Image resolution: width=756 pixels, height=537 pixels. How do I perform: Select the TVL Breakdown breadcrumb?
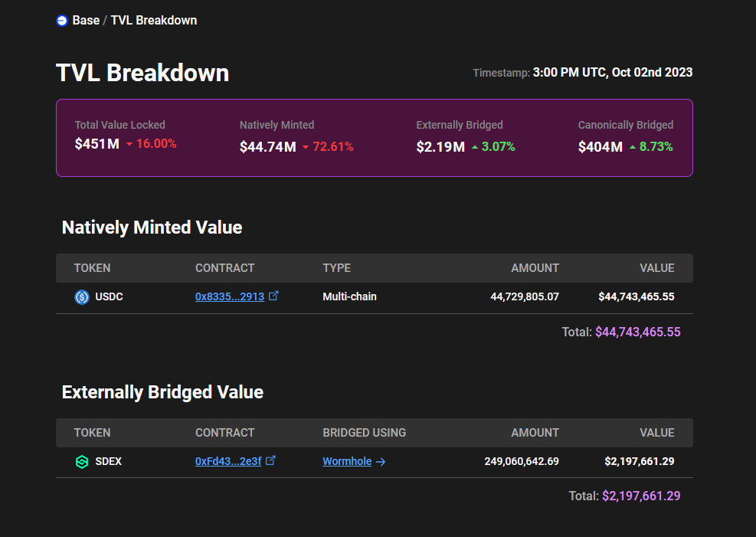click(154, 20)
